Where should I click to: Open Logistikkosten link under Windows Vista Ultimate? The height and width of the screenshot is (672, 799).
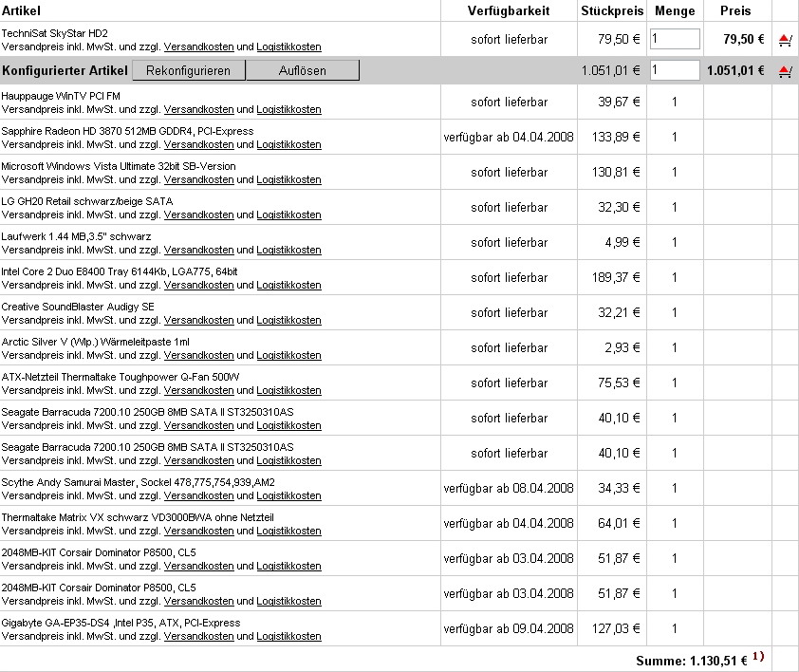point(288,180)
